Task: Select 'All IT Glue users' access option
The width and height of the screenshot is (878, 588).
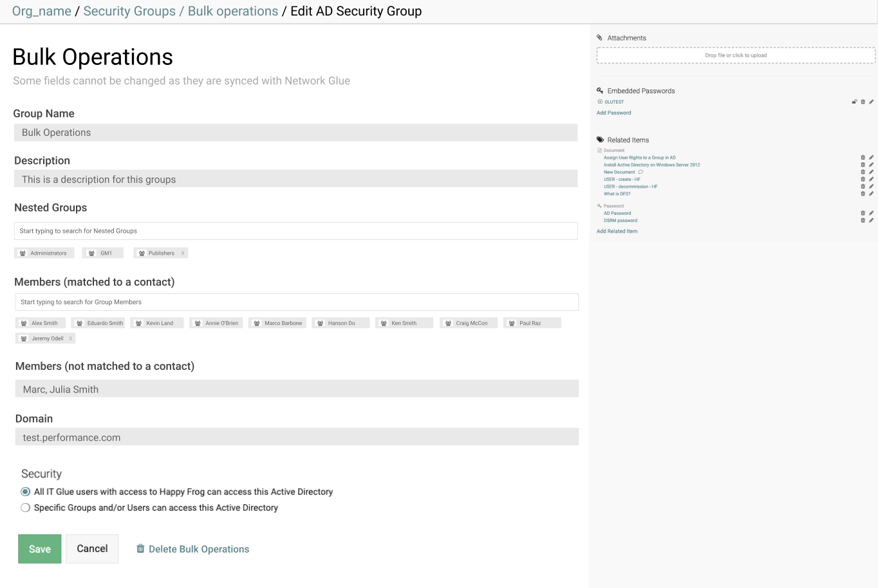Action: click(25, 491)
